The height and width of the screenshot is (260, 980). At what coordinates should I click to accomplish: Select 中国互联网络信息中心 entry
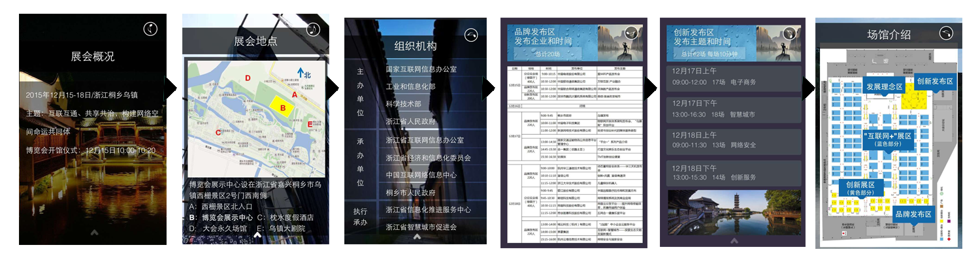[421, 175]
